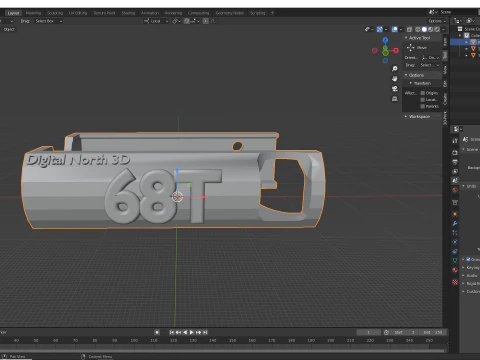Screen dimensions: 480x360
Task: Open the Geometry Nodes workspace
Action: (230, 13)
